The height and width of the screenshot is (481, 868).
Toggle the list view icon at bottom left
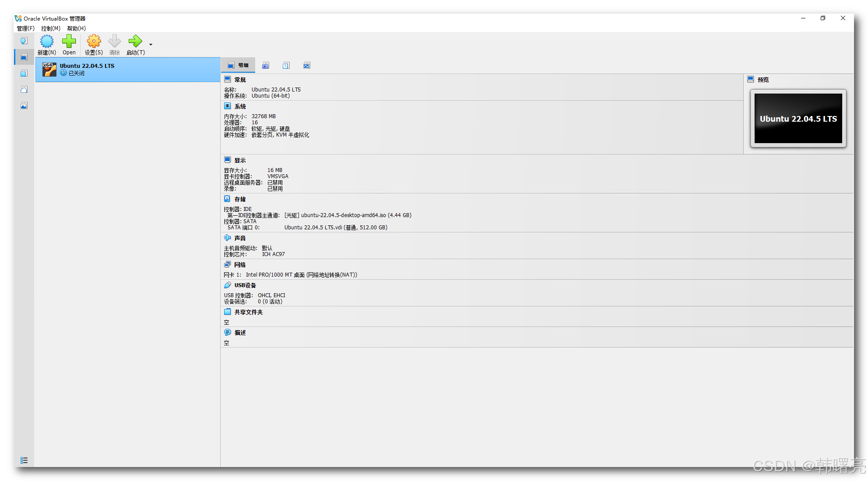click(24, 460)
